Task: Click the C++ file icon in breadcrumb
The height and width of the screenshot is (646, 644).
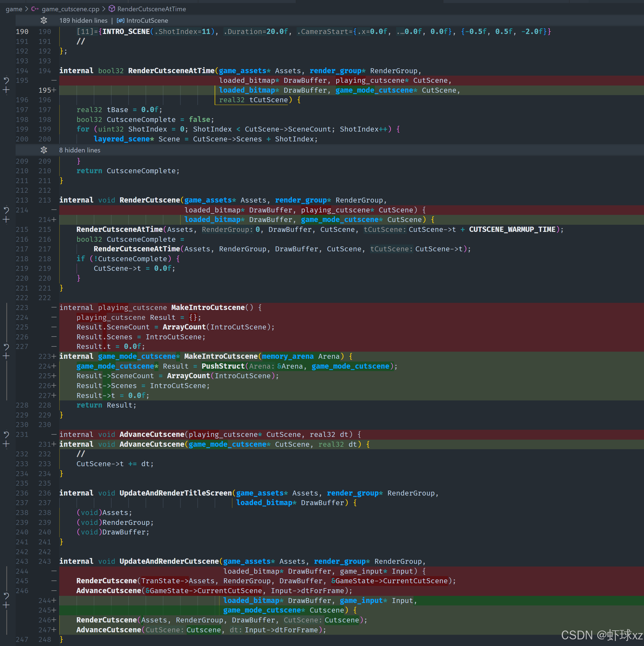Action: 35,9
